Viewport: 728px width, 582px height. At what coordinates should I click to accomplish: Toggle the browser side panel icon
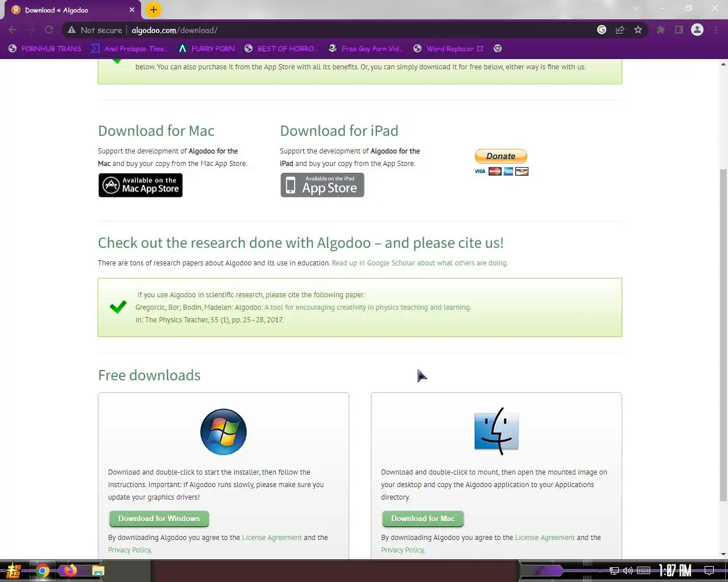coord(679,30)
